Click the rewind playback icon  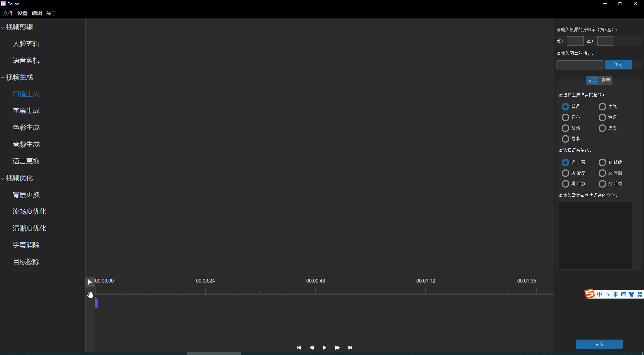point(312,348)
